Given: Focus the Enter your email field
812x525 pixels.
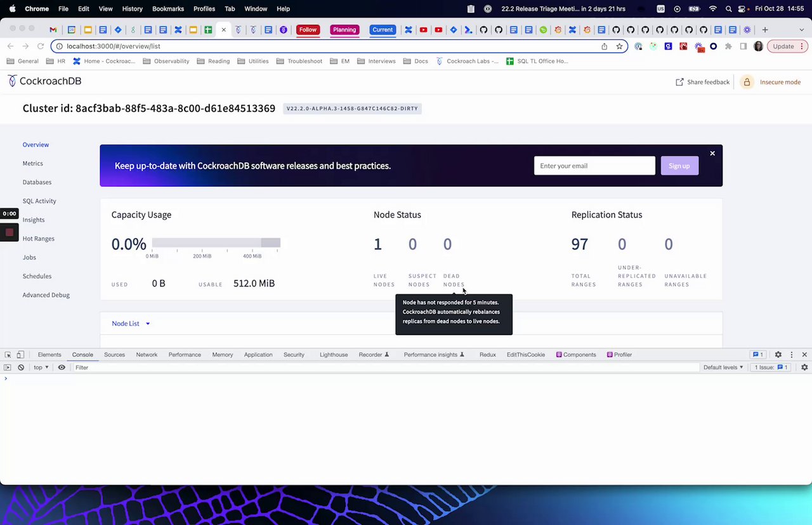Looking at the screenshot, I should pyautogui.click(x=594, y=166).
